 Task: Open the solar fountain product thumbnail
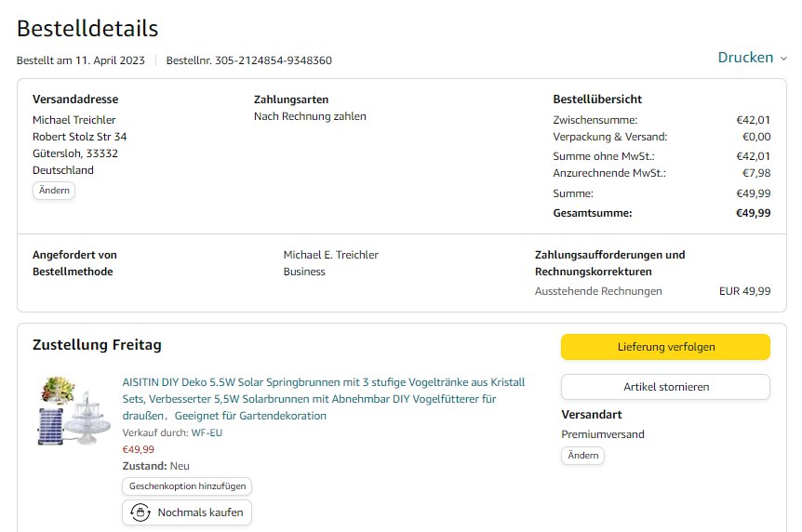[74, 413]
